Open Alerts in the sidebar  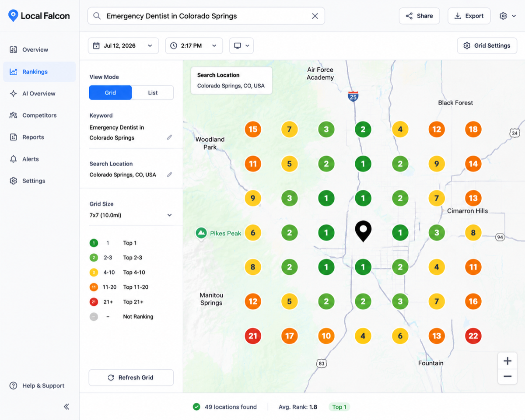click(39, 159)
